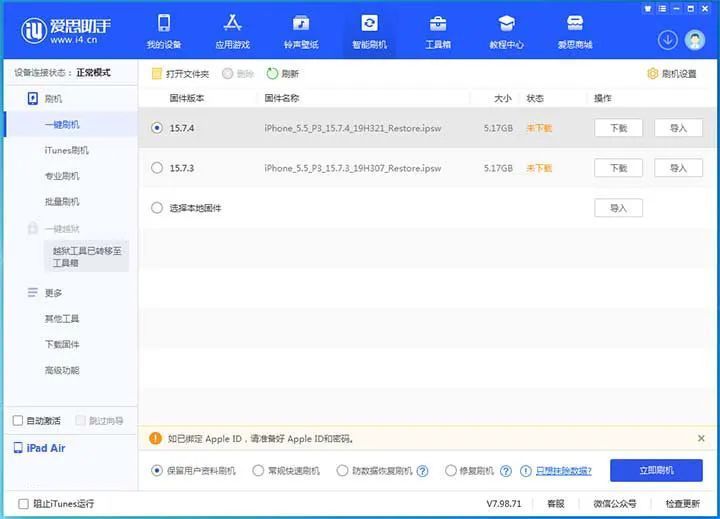Open the download manager arrow icon
The height and width of the screenshot is (519, 720).
coord(668,40)
